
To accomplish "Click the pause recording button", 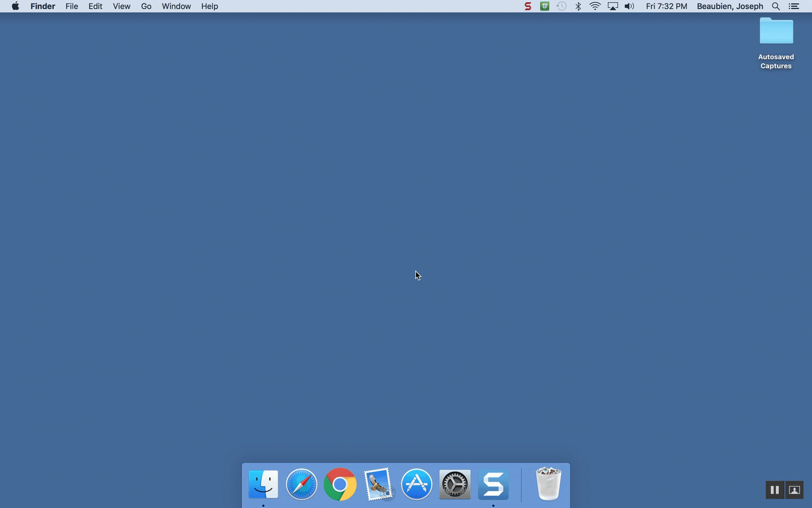I will coord(775,490).
